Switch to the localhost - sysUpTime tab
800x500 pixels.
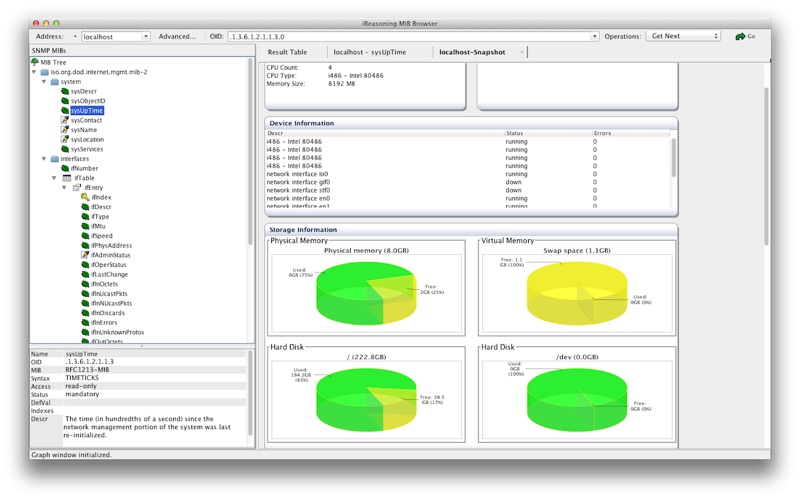[369, 52]
